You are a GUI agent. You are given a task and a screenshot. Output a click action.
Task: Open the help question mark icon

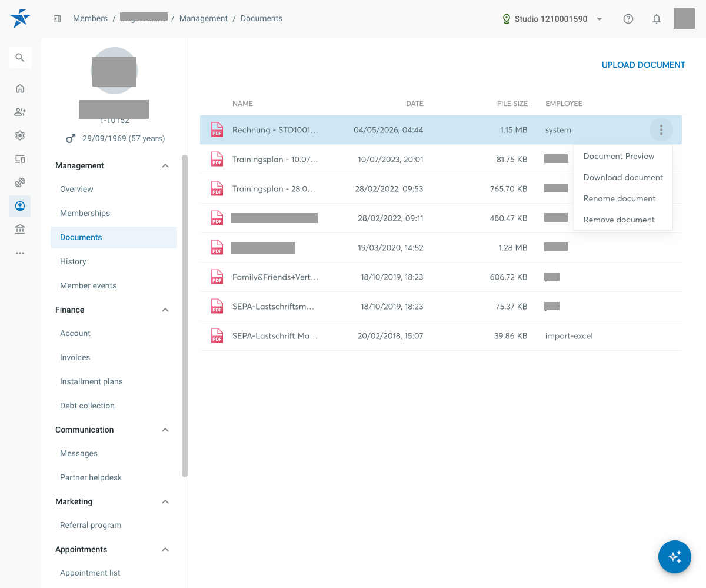[628, 19]
